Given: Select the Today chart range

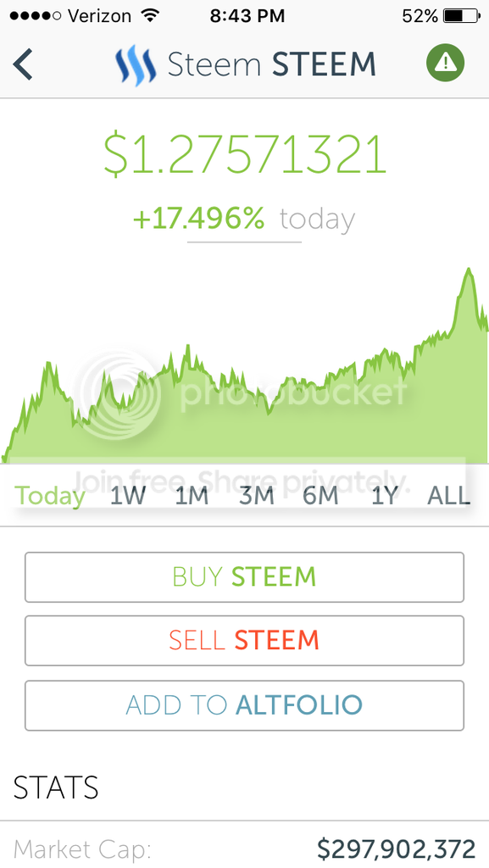Looking at the screenshot, I should pos(50,495).
